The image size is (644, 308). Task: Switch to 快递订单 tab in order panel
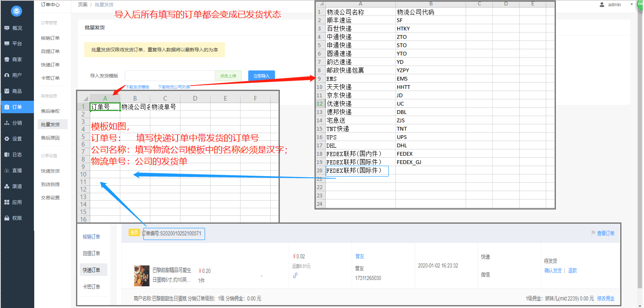point(94,270)
